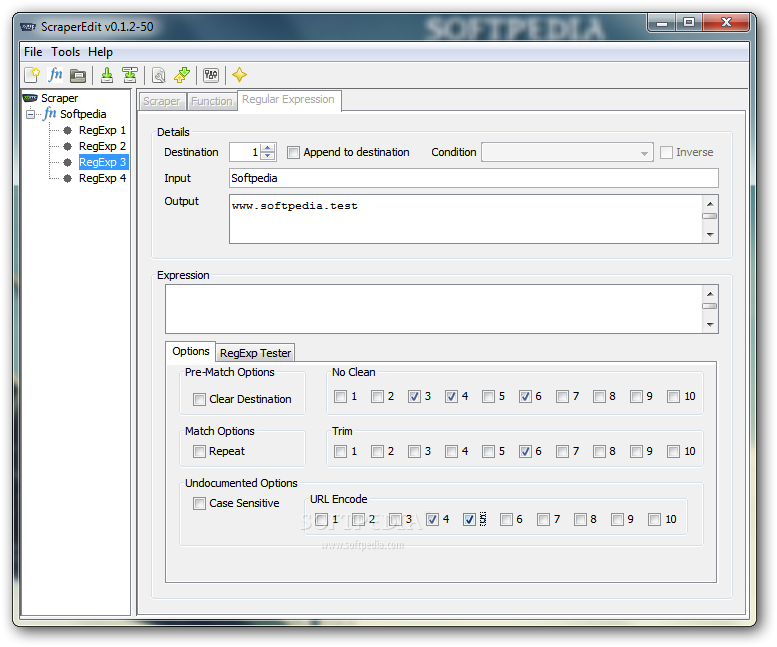Click the Input field containing Softpedia
This screenshot has height=647, width=777.
(474, 178)
